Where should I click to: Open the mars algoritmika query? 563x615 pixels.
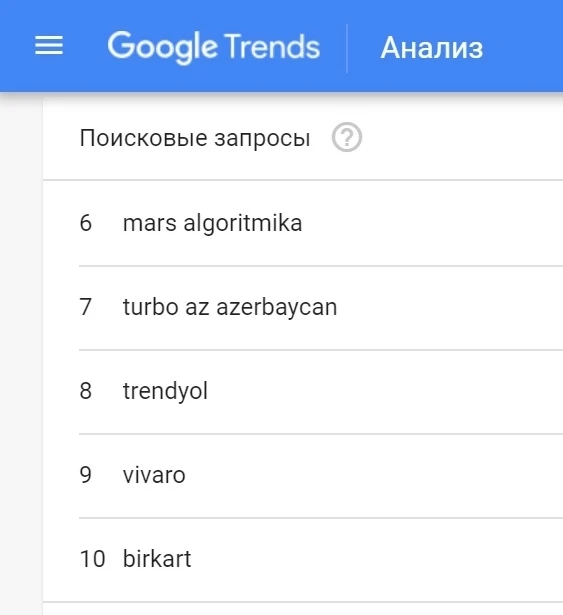[x=212, y=223]
